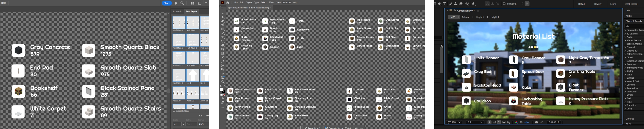Click the Reset Exposure icon
Image resolution: width=644 pixels, height=129 pixels.
[521, 122]
